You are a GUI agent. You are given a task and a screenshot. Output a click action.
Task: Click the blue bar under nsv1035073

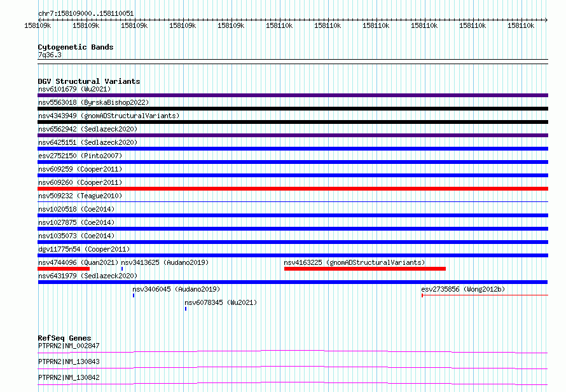pyautogui.click(x=293, y=242)
